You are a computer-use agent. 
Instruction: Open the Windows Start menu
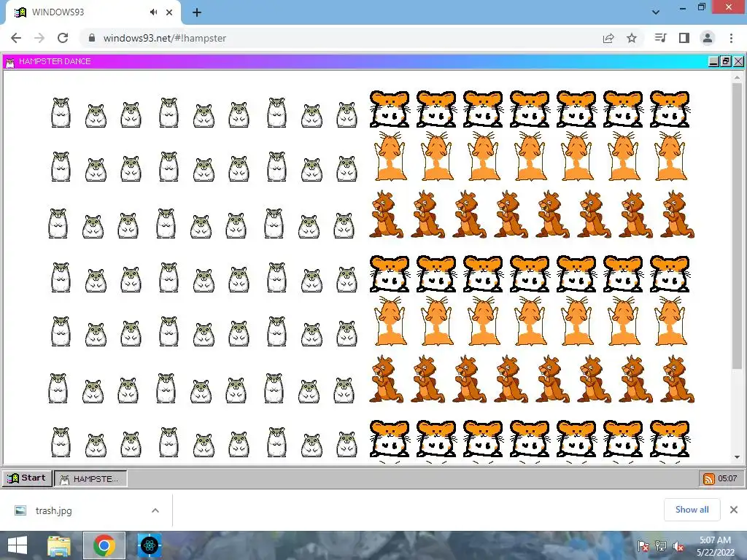tap(18, 545)
